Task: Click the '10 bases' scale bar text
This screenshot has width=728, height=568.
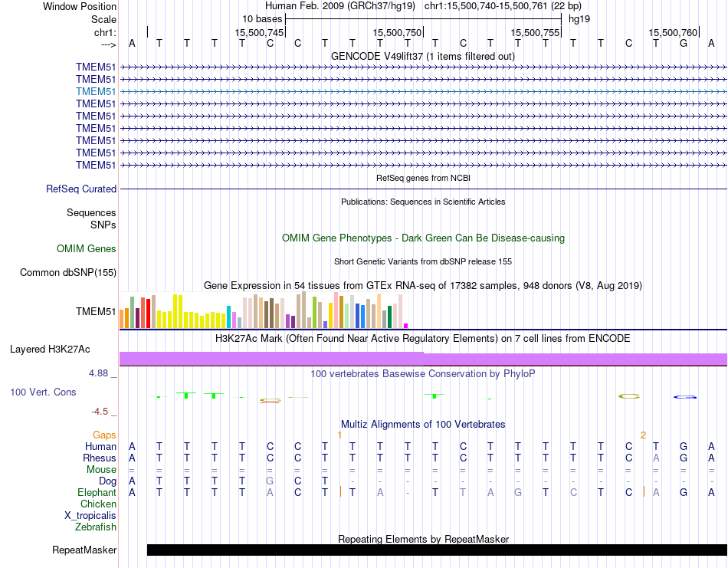Action: tap(262, 19)
